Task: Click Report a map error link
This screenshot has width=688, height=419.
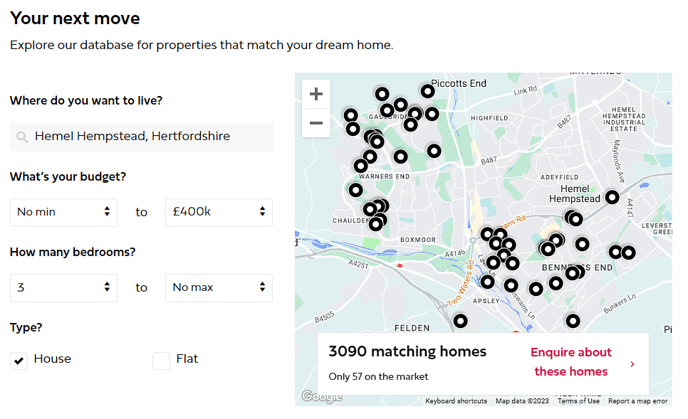Action: point(637,401)
